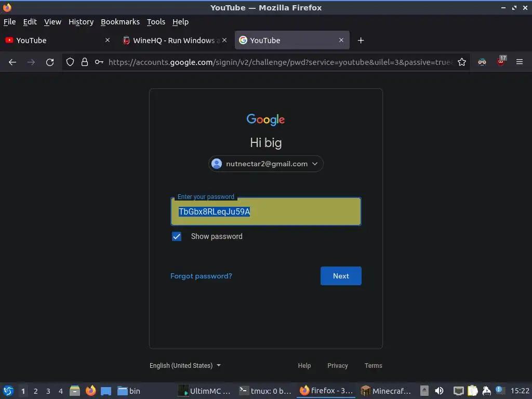
Task: Open the View menu
Action: coord(52,22)
